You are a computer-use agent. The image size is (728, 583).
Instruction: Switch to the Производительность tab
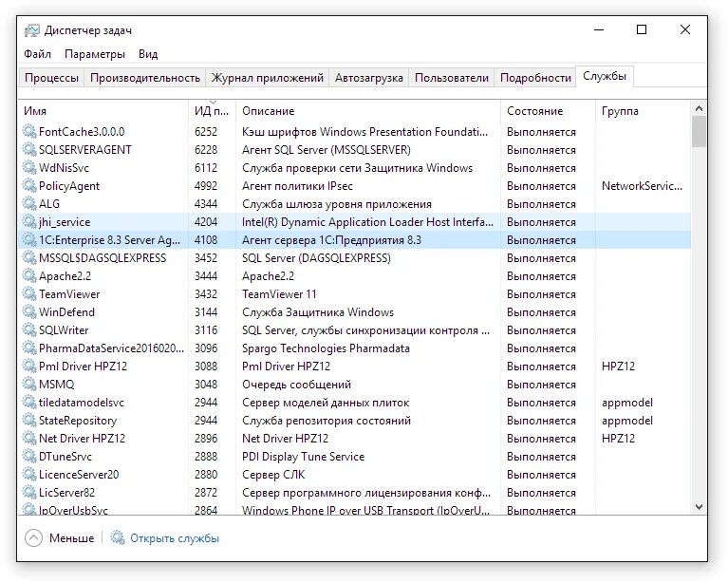pos(145,78)
